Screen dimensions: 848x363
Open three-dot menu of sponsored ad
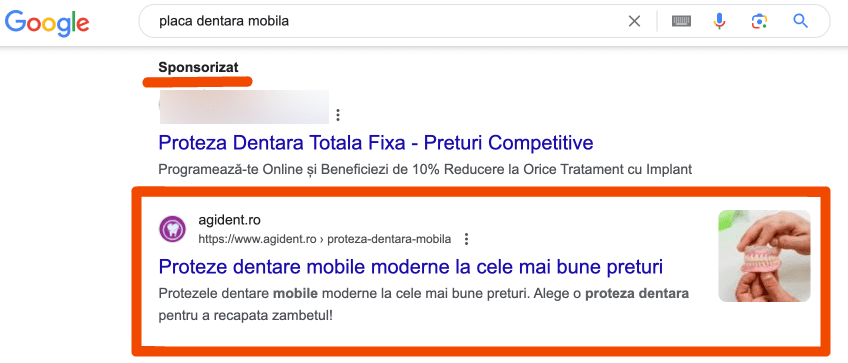tap(338, 115)
